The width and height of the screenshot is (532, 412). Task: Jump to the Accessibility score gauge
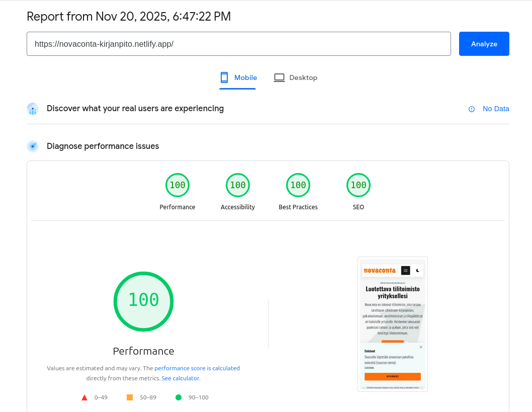coord(238,185)
